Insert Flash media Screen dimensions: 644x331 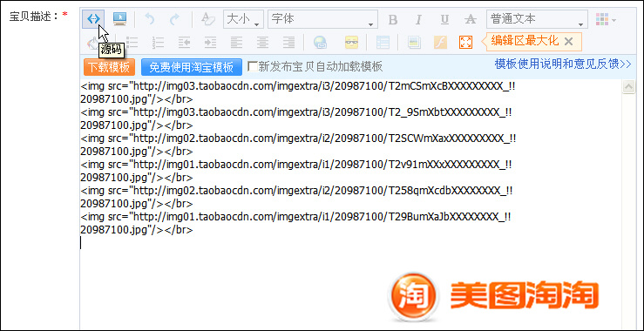pos(440,43)
